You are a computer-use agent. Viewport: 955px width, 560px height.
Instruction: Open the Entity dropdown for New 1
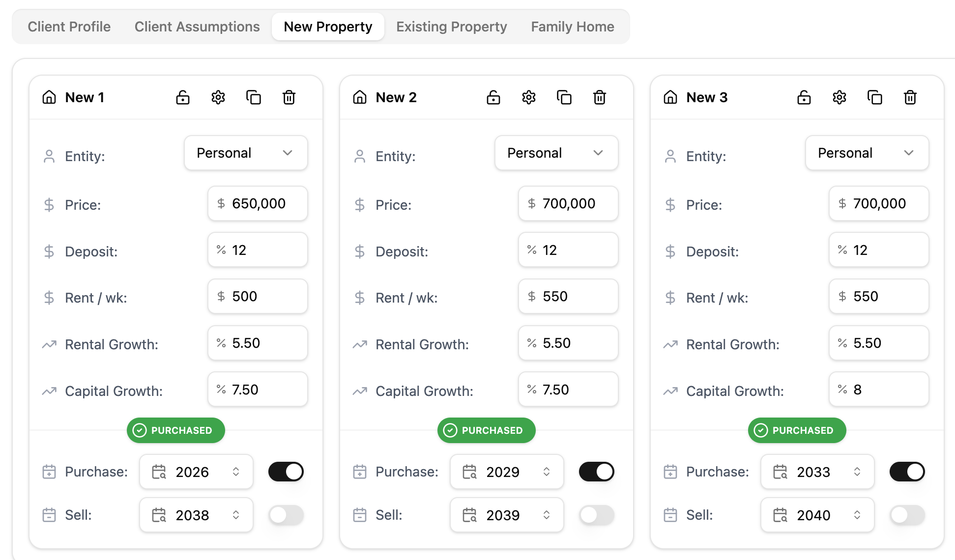(245, 153)
